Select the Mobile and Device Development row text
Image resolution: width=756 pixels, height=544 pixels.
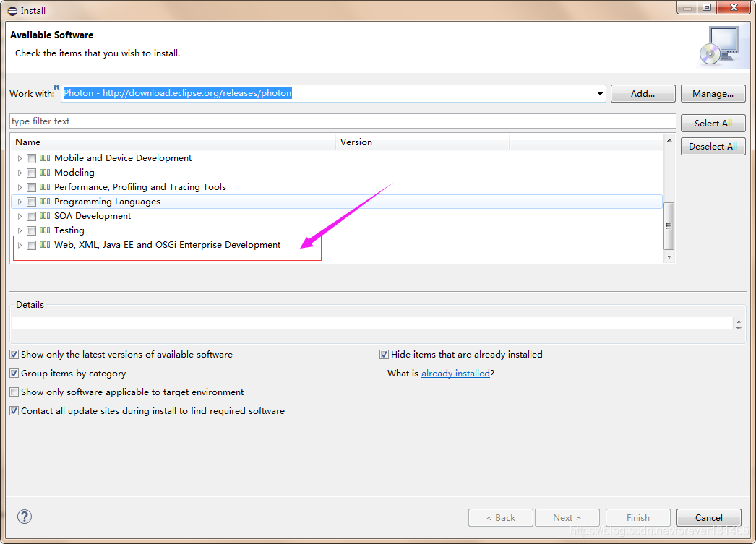pyautogui.click(x=123, y=158)
